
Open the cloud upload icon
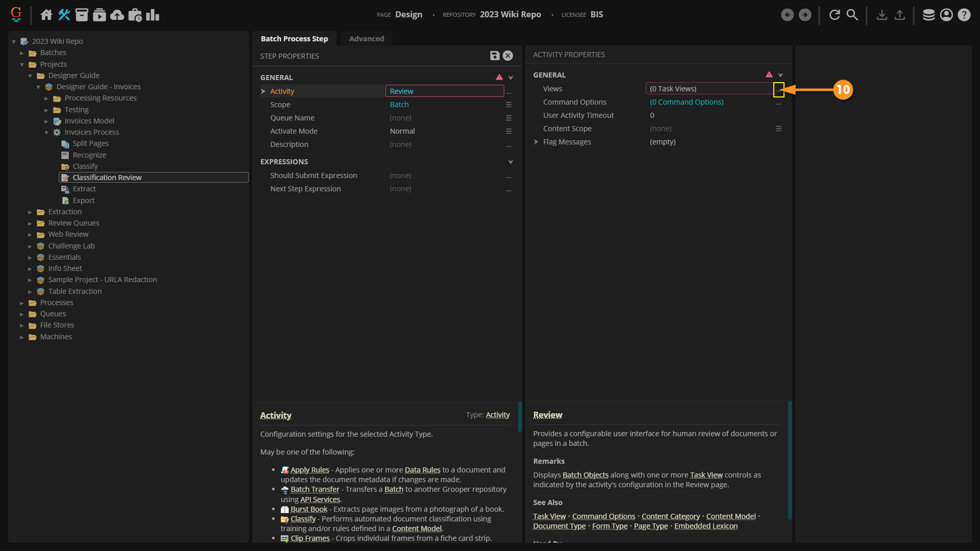(117, 15)
